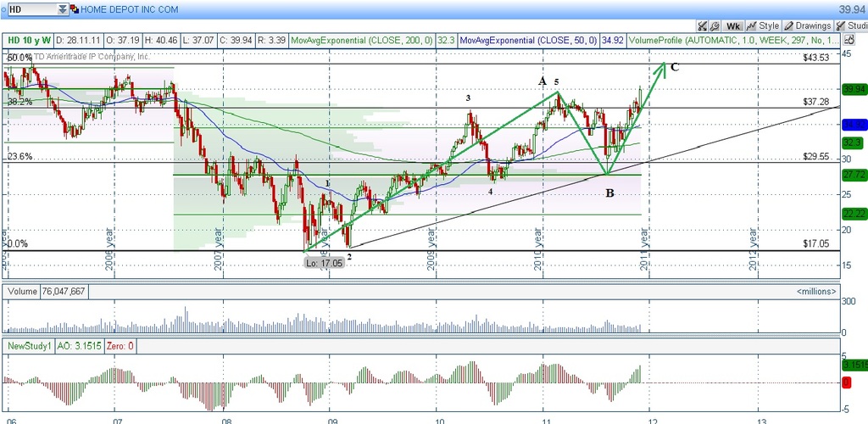The height and width of the screenshot is (424, 868).
Task: Open the Drawings menu
Action: click(x=808, y=26)
